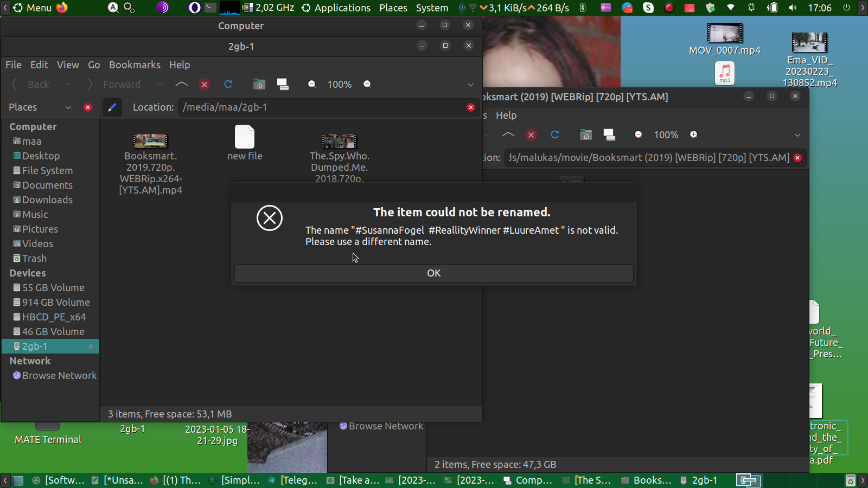Click OK in the rename error dialog
Image resolution: width=868 pixels, height=488 pixels.
point(433,273)
